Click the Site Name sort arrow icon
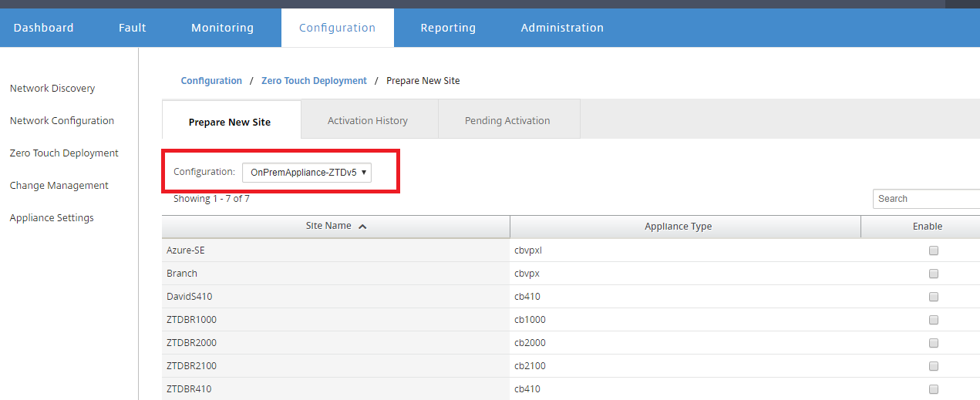 click(x=362, y=227)
